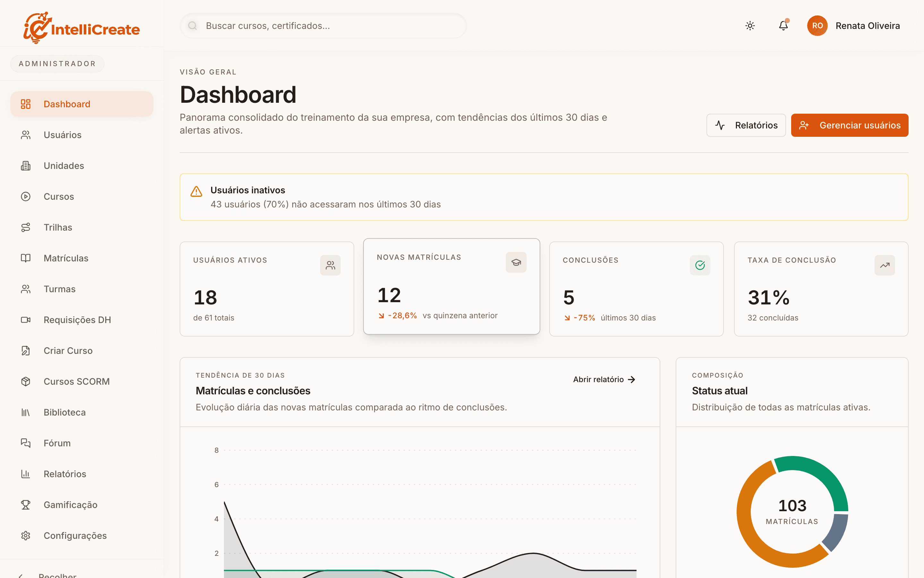The height and width of the screenshot is (578, 924).
Task: Open the Usuários inativos alert banner
Action: tap(544, 197)
